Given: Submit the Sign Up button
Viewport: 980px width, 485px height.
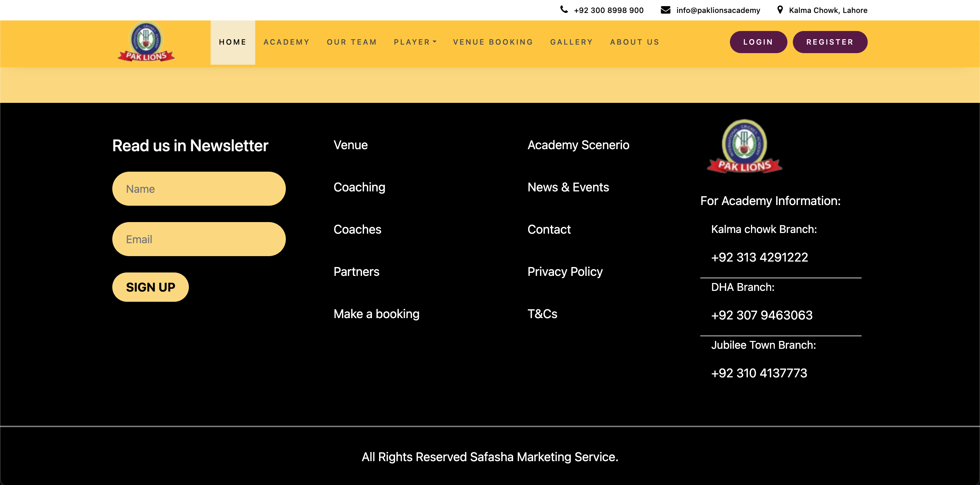Looking at the screenshot, I should click(150, 287).
